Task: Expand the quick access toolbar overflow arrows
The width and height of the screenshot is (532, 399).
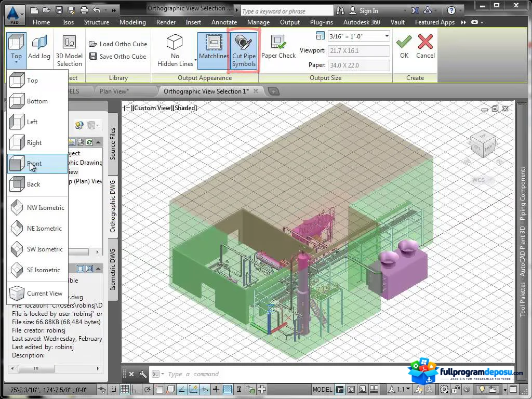Action: (114, 10)
